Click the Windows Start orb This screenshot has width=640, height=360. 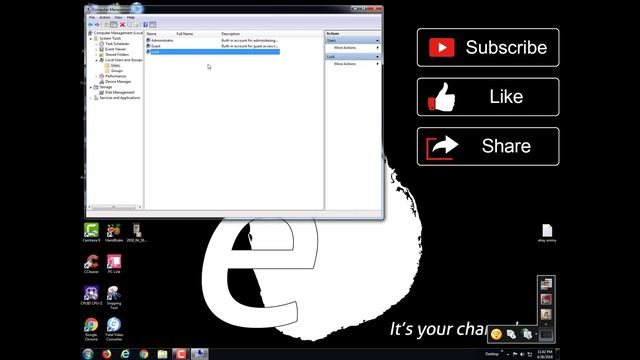point(88,354)
